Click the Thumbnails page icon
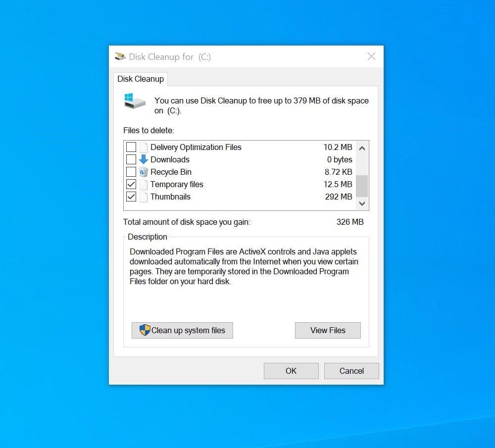Screen dimensions: 495x448 pyautogui.click(x=144, y=197)
